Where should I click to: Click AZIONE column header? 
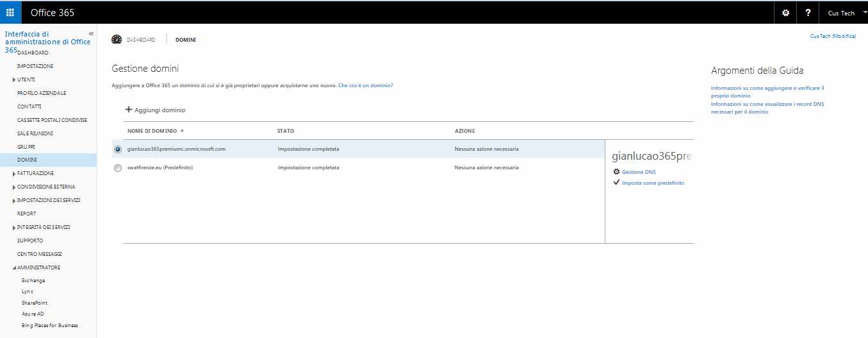coord(465,131)
